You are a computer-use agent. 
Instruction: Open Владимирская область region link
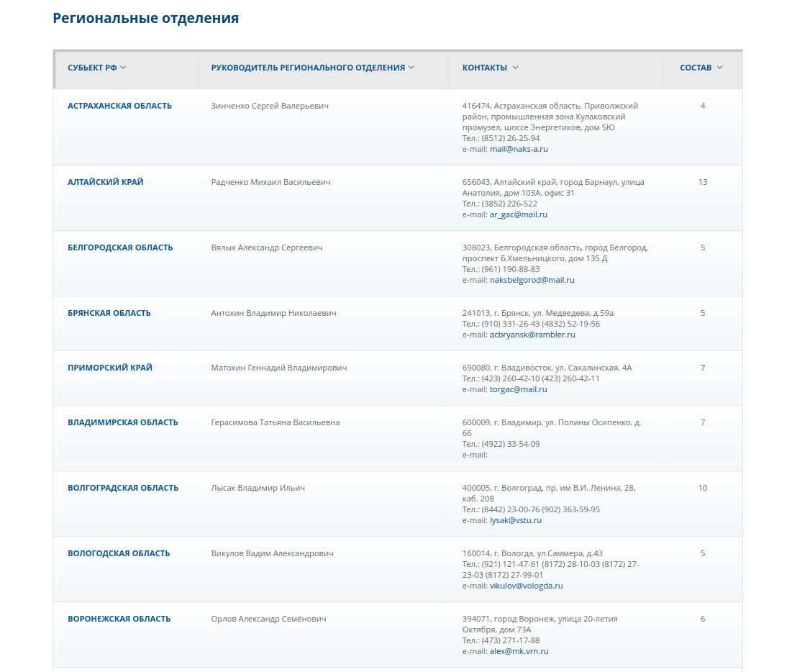[x=123, y=422]
